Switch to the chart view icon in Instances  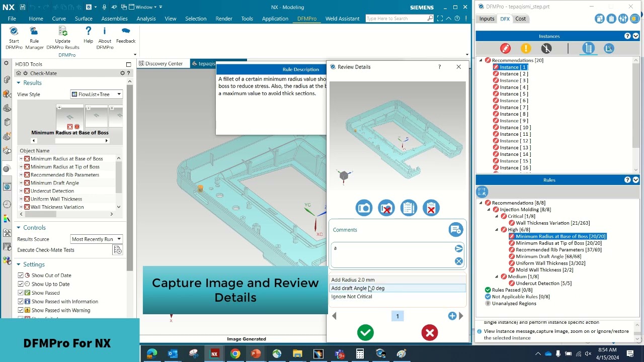tap(609, 48)
